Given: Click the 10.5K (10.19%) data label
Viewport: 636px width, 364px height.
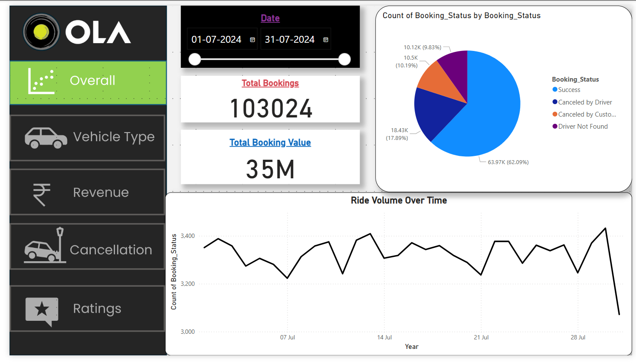Looking at the screenshot, I should 407,61.
